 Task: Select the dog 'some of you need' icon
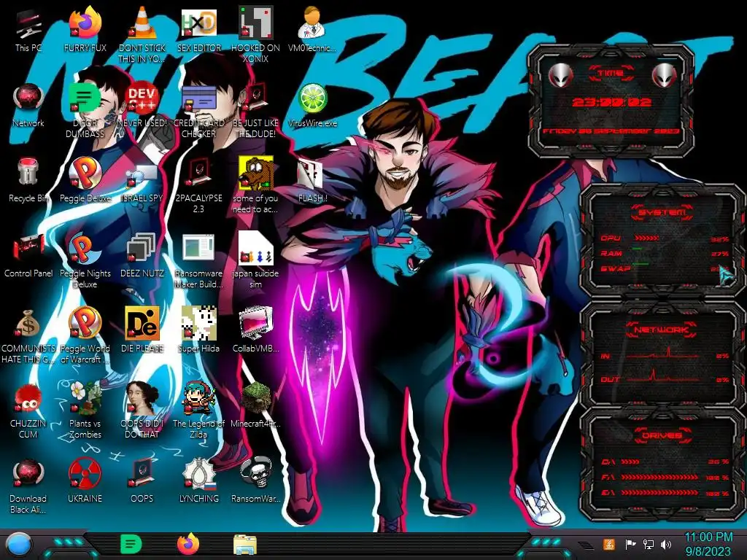[255, 172]
